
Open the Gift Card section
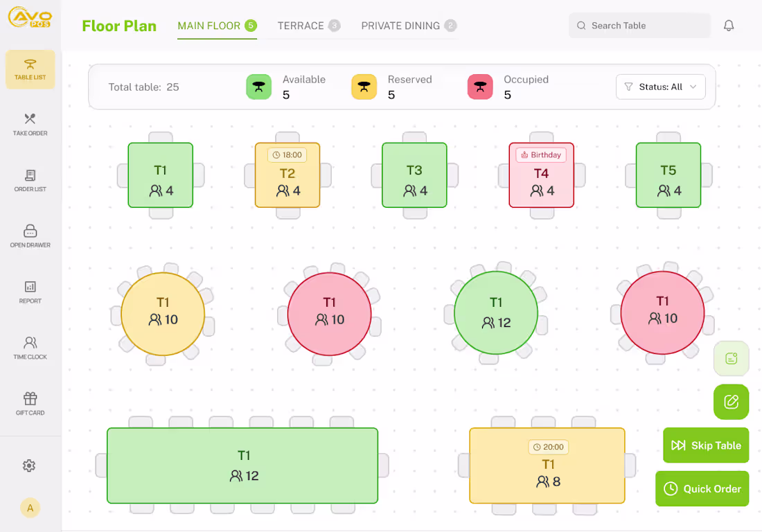[x=30, y=404]
